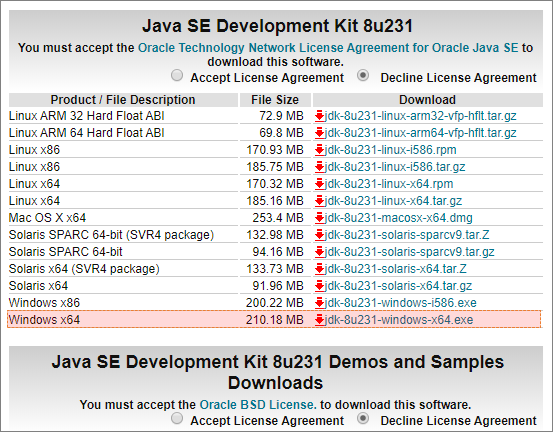Click the 253.4 MB file size value
The width and height of the screenshot is (553, 432).
click(x=278, y=218)
